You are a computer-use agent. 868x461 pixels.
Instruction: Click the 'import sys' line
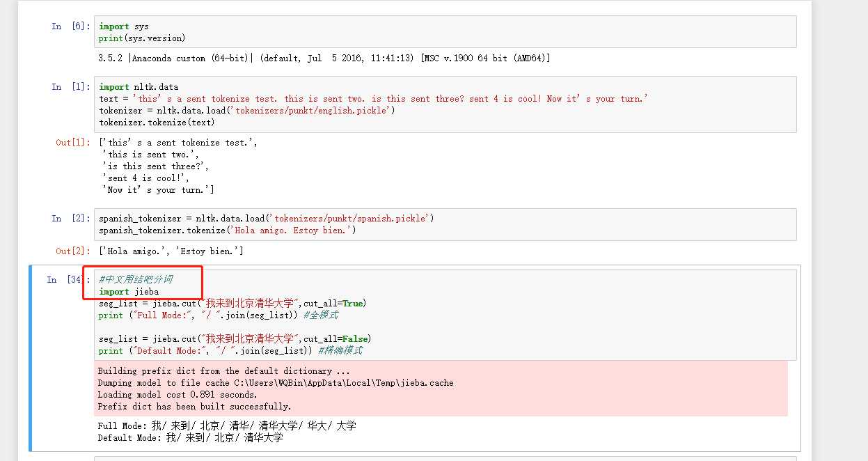(124, 26)
